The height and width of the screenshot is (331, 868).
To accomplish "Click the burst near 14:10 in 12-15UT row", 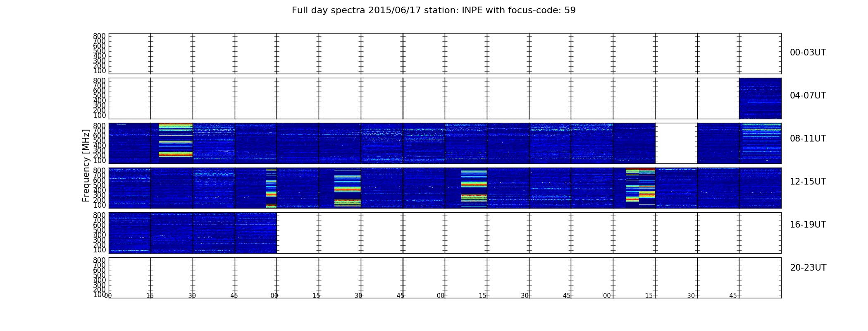I will [474, 188].
